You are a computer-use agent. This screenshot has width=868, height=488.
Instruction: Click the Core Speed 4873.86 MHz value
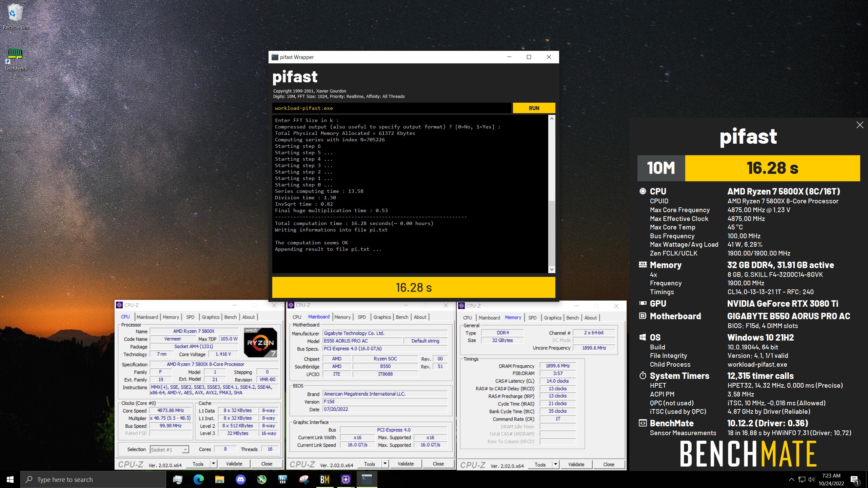click(x=171, y=410)
